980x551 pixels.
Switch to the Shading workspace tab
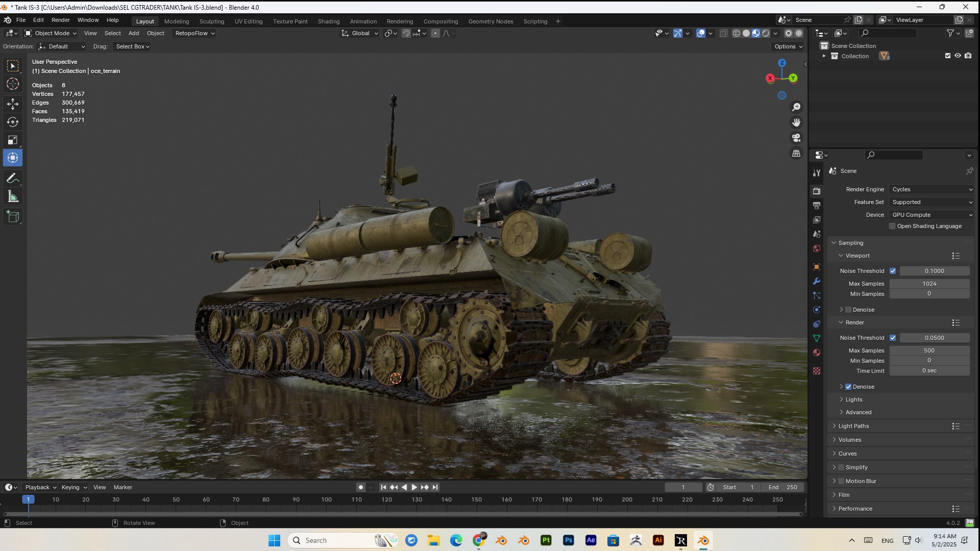[x=328, y=21]
